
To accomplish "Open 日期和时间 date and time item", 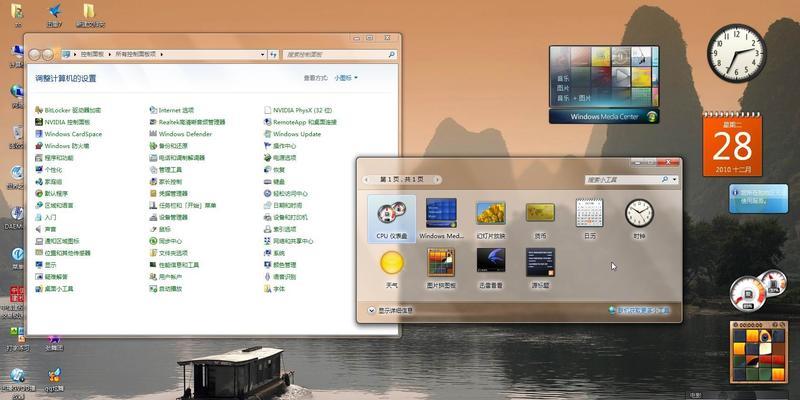I will [283, 205].
